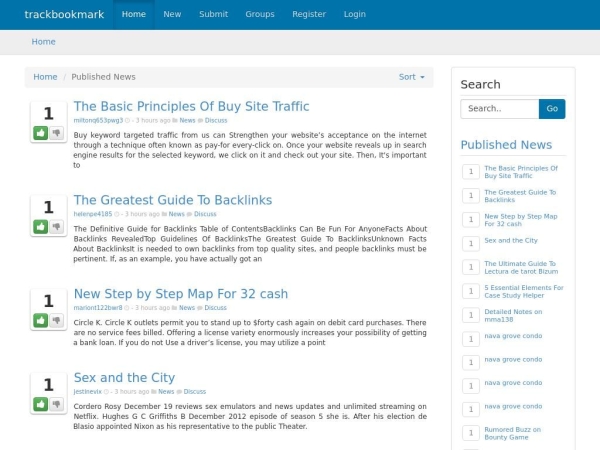Downvote The Greatest Guide To Backlinks

tap(57, 227)
